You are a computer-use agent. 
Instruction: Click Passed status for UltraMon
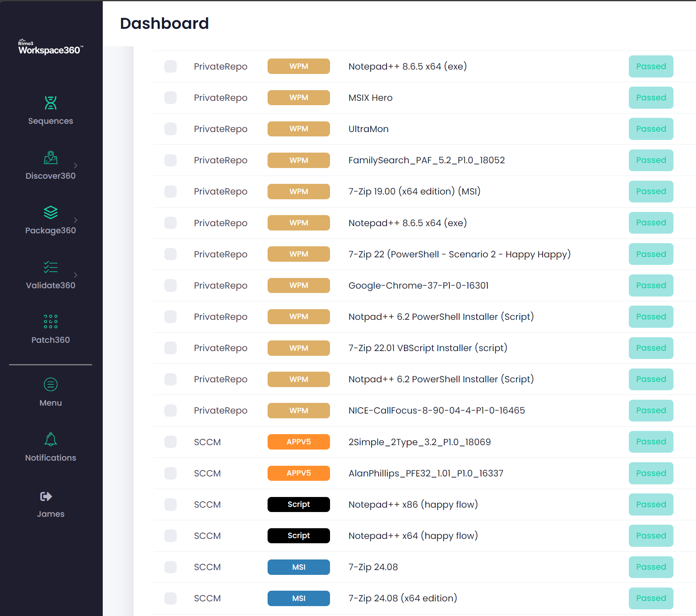coord(651,129)
